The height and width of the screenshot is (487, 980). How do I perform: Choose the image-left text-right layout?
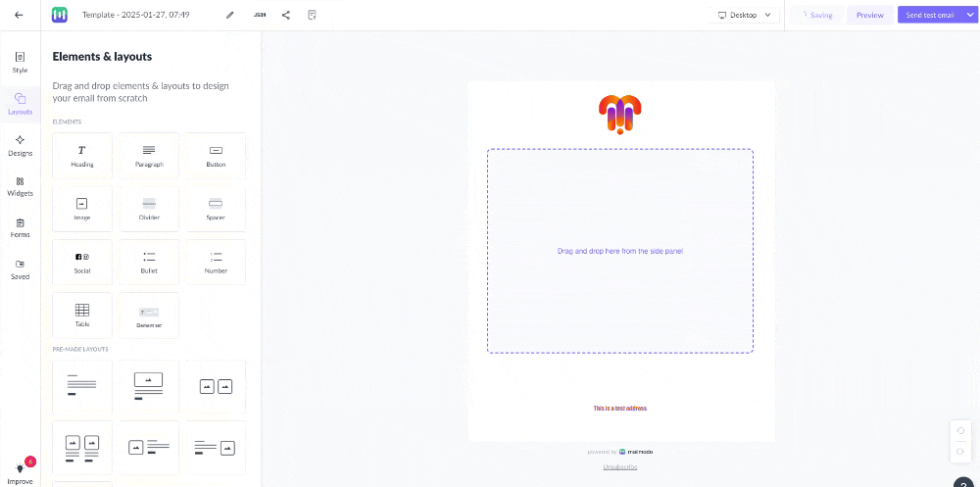(x=149, y=448)
